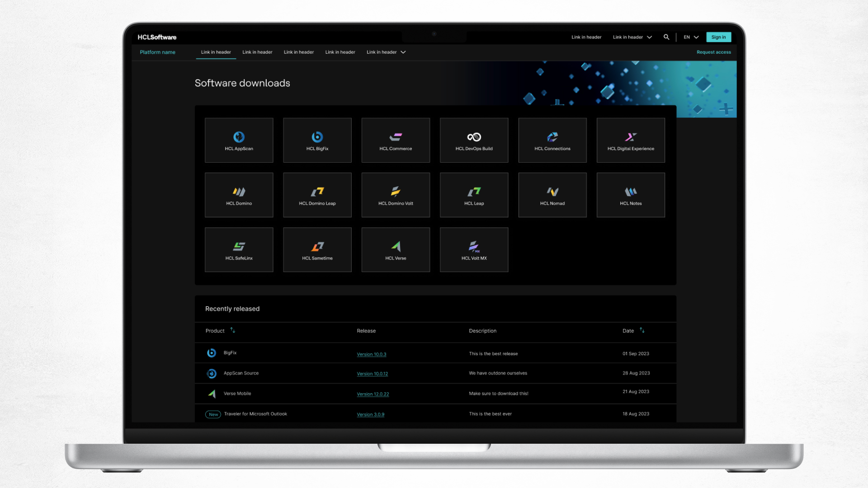Expand the fifth navigation link dropdown

pos(386,52)
